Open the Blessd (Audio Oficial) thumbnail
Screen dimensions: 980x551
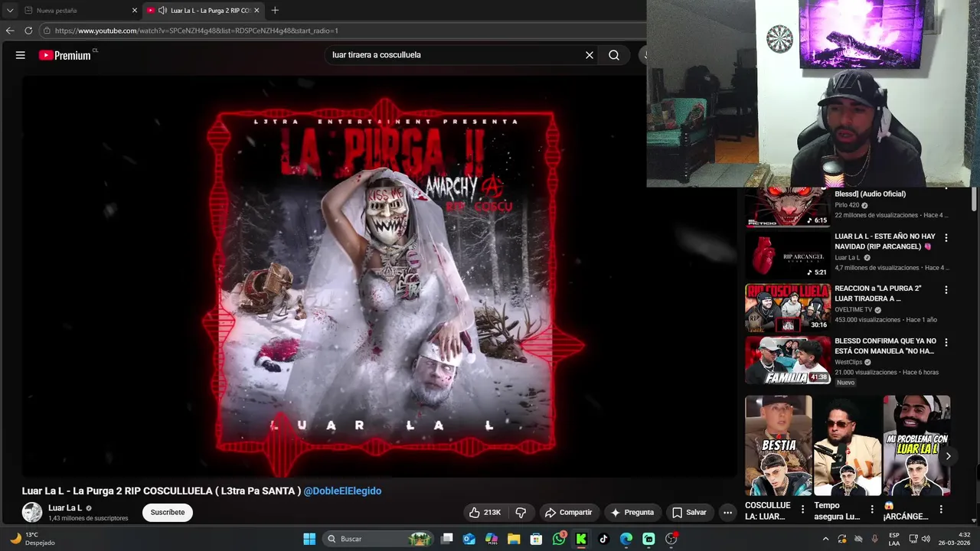pos(788,207)
